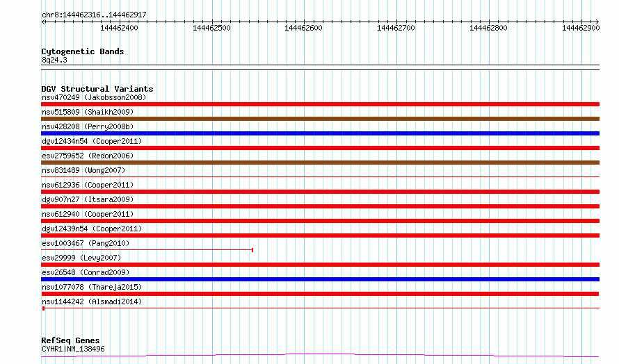
Task: Click the red bar under dgv12434n54
Action: 320,148
